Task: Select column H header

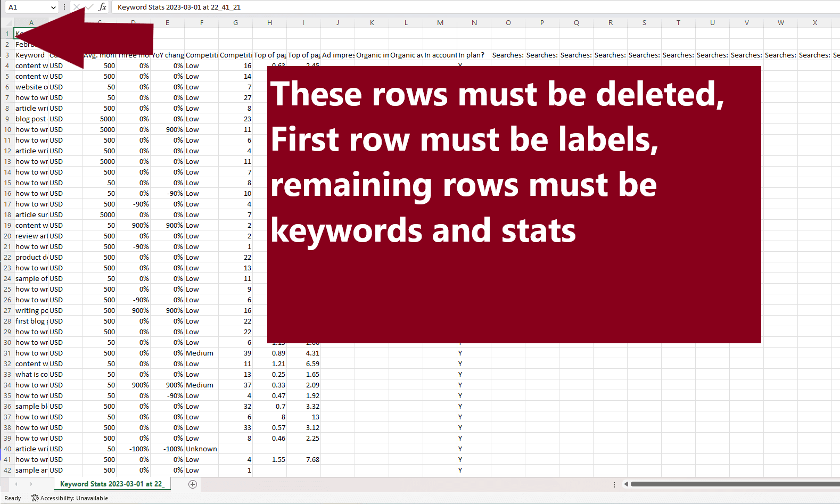Action: 269,22
